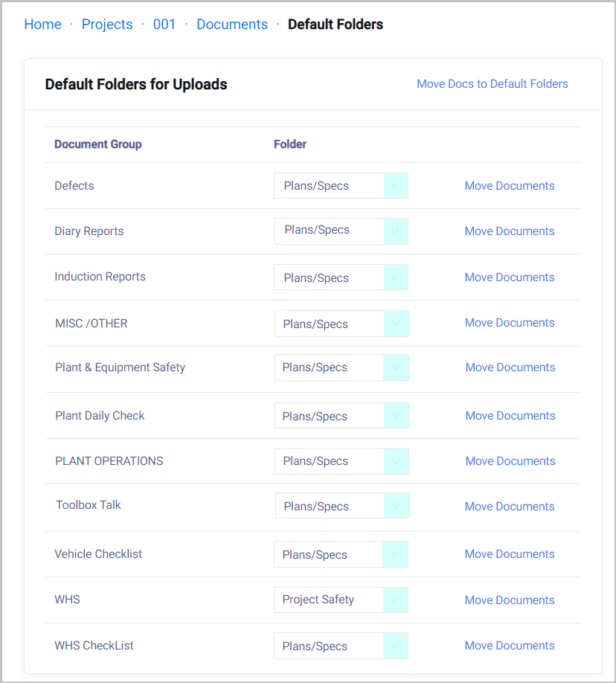This screenshot has width=616, height=683.
Task: Navigate to project 001 breadcrumb link
Action: click(164, 25)
